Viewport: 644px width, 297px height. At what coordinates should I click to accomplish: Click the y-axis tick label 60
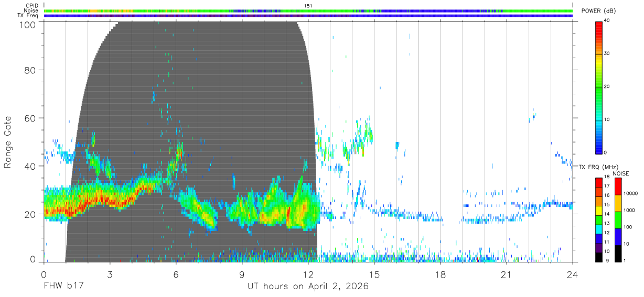coord(30,118)
